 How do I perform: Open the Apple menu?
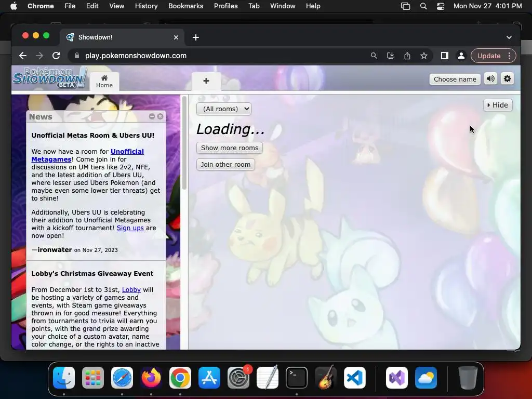[14, 6]
